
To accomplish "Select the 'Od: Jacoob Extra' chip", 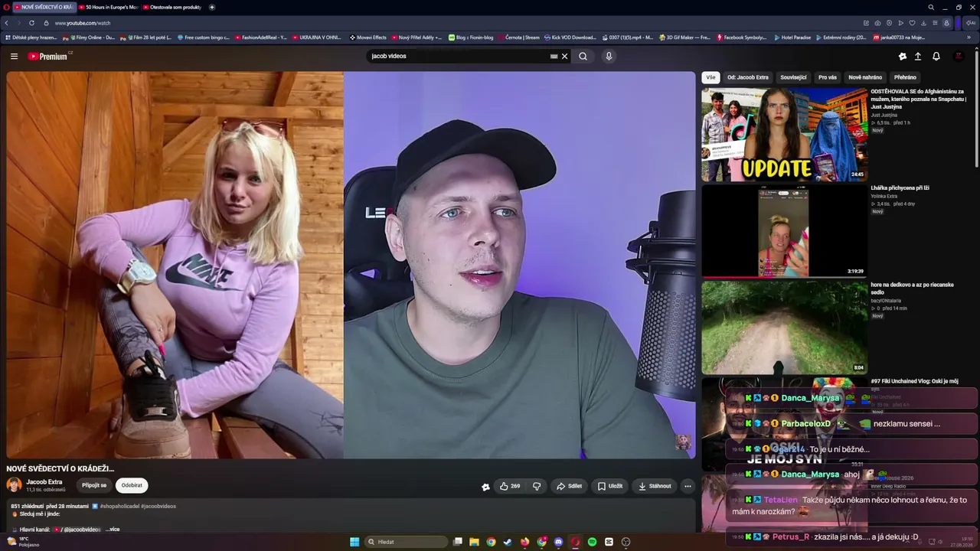I will point(748,77).
